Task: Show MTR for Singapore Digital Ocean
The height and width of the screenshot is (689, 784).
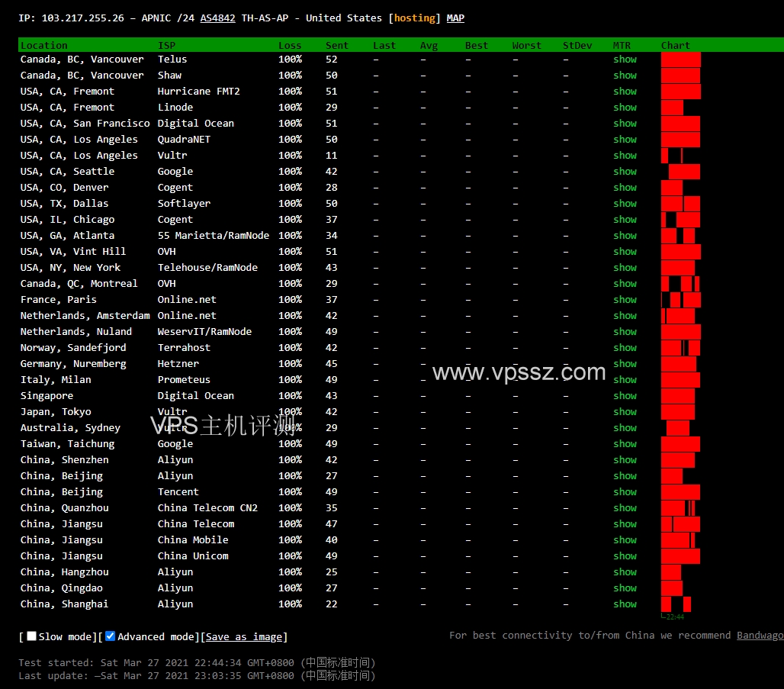Action: (625, 395)
